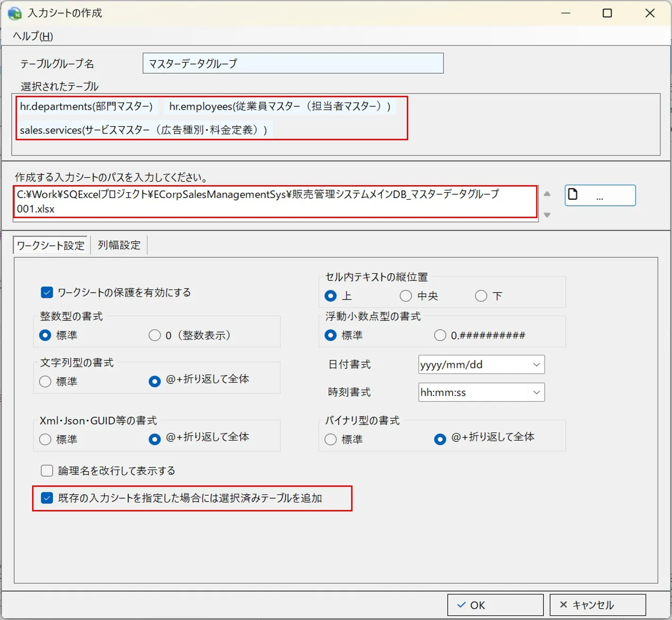Open the ヘルプ(H) menu
The height and width of the screenshot is (620, 672).
pos(33,36)
